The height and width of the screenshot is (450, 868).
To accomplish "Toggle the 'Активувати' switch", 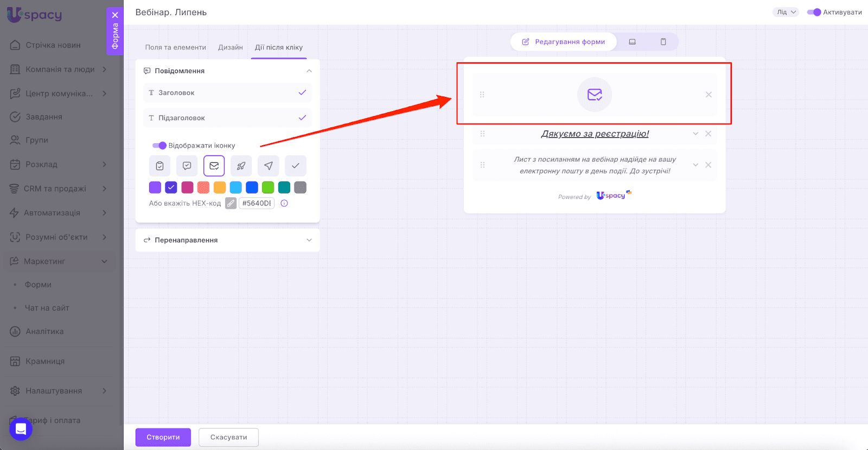I will [x=814, y=12].
